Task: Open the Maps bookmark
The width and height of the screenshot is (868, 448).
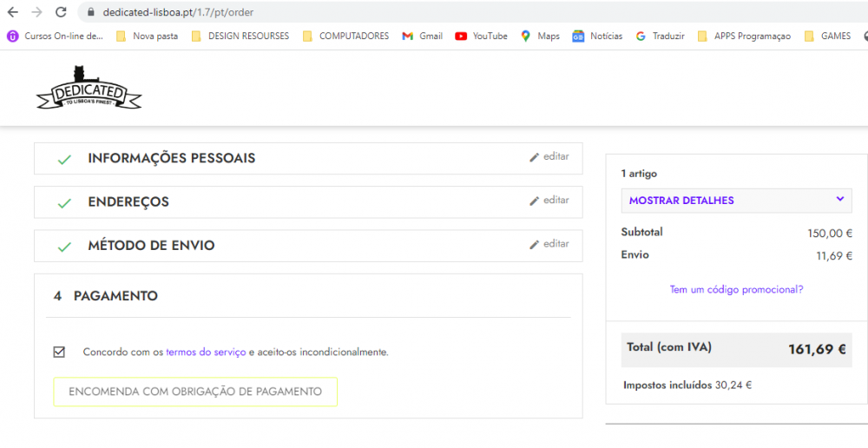Action: tap(540, 36)
